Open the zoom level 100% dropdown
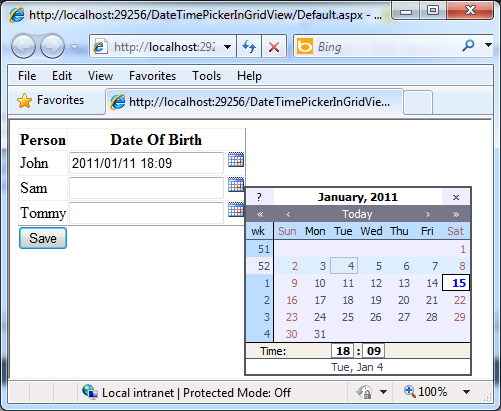The image size is (501, 411). tap(467, 392)
